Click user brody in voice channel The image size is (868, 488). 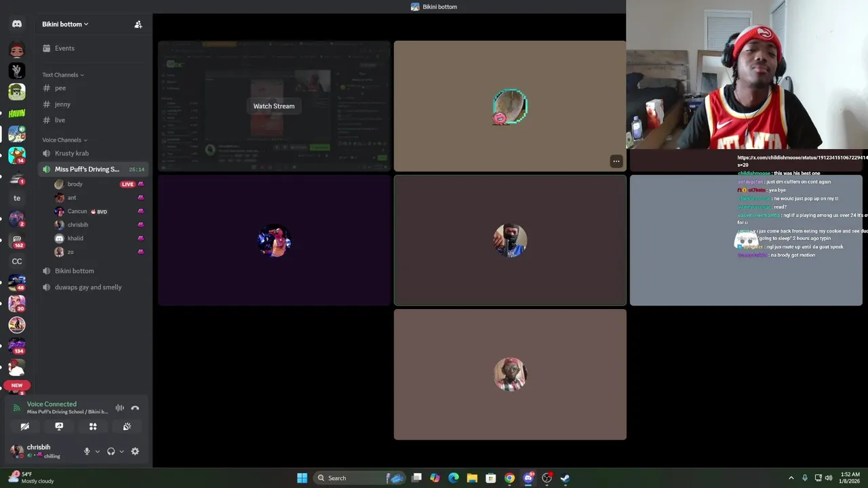(x=75, y=184)
